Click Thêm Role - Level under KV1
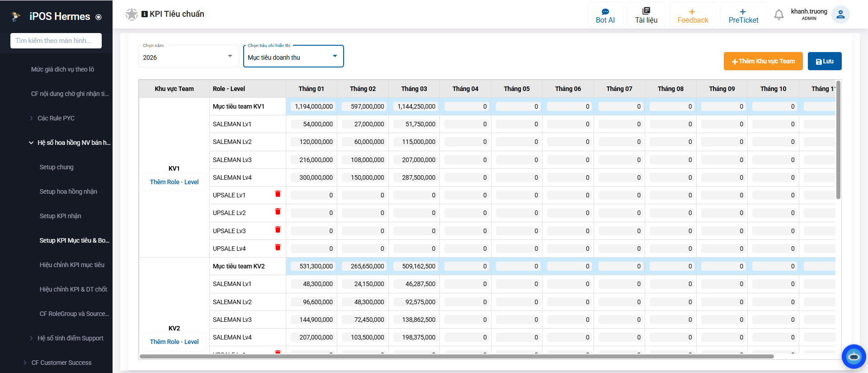Image resolution: width=868 pixels, height=373 pixels. (x=174, y=182)
